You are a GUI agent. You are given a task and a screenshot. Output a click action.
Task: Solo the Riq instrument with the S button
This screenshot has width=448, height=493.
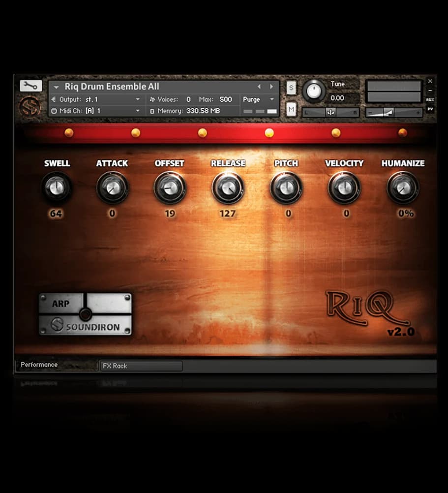tap(291, 87)
